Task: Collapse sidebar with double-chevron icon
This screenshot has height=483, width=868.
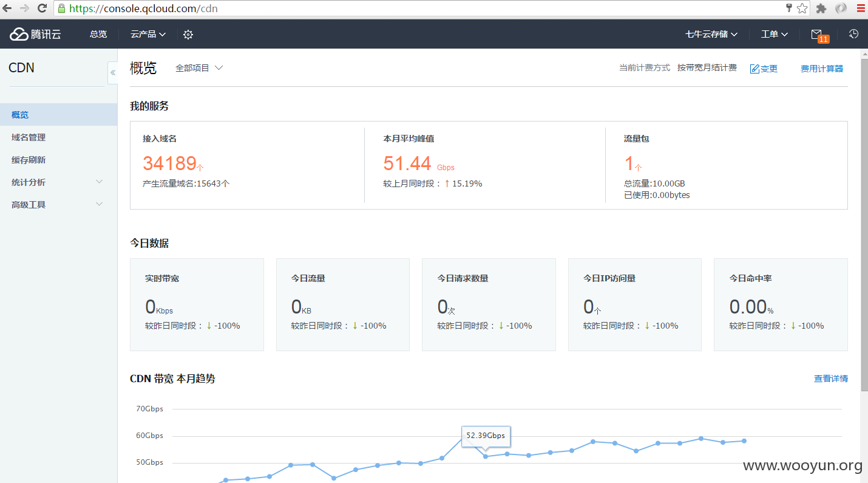Action: coord(113,72)
